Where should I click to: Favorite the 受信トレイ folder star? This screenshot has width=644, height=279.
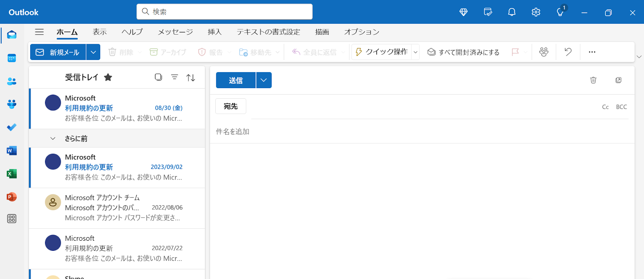pos(108,77)
